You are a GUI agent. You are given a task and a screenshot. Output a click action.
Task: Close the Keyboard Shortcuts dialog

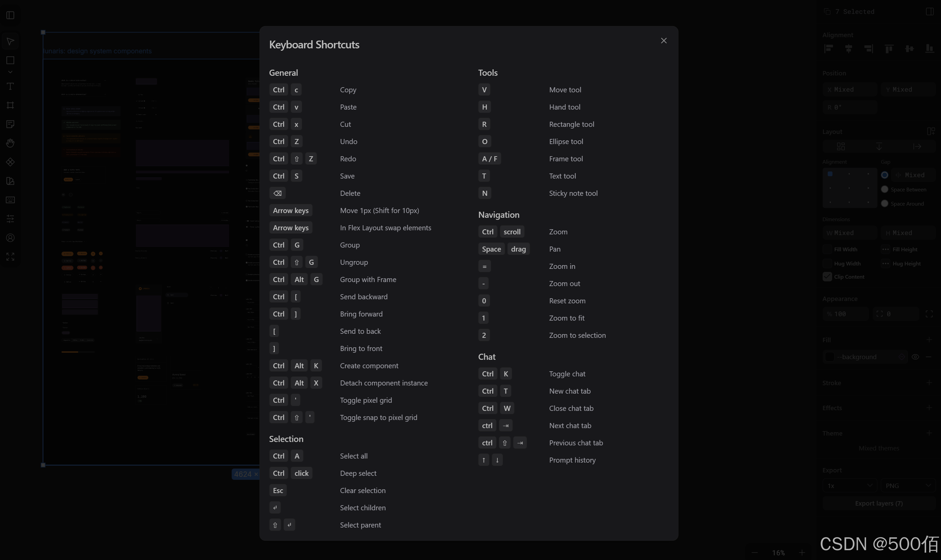[x=664, y=41]
